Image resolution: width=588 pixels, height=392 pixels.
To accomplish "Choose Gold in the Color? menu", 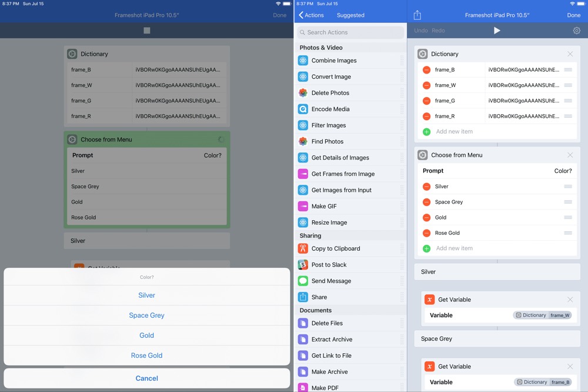I will point(146,335).
